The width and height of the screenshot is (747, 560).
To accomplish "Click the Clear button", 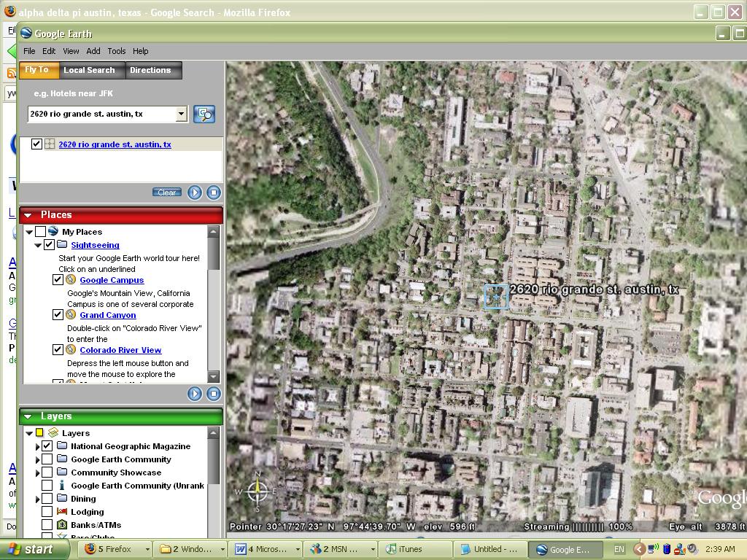I will point(167,192).
